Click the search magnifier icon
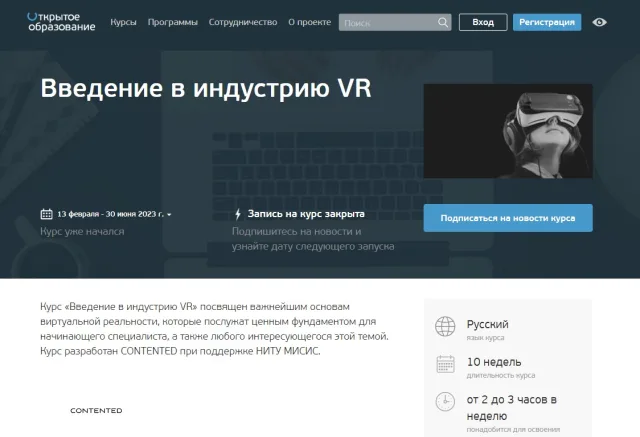This screenshot has width=640, height=437. [x=443, y=22]
